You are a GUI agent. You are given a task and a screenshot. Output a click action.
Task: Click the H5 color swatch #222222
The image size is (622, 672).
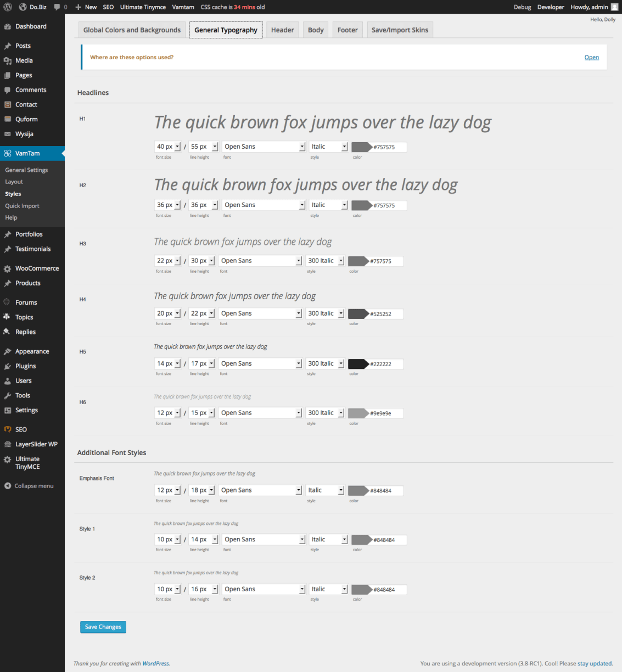point(358,364)
